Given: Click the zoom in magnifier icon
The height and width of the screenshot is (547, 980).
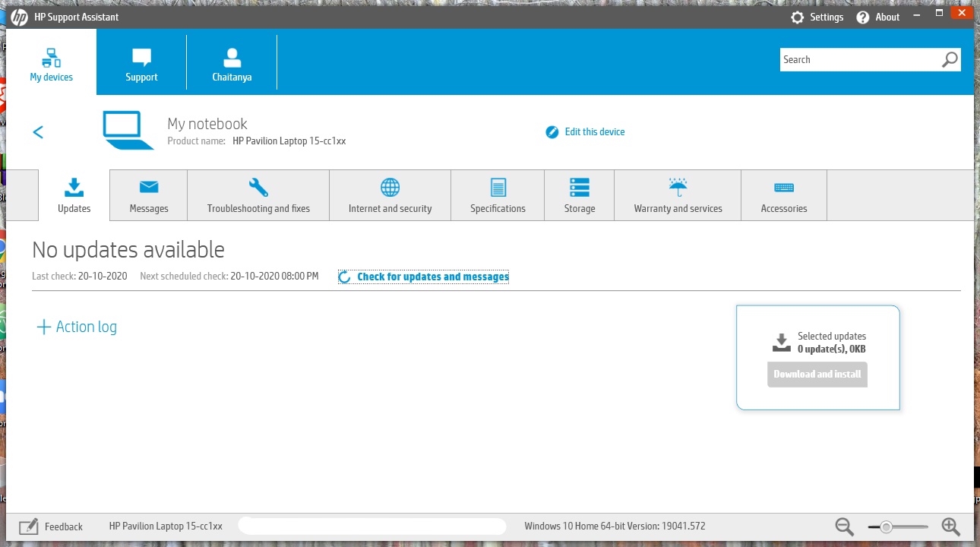Looking at the screenshot, I should (x=950, y=526).
